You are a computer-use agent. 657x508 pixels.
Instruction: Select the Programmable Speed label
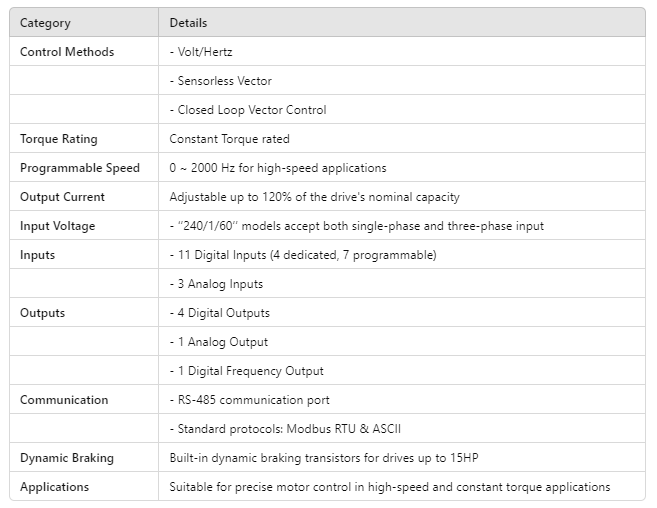(x=80, y=168)
